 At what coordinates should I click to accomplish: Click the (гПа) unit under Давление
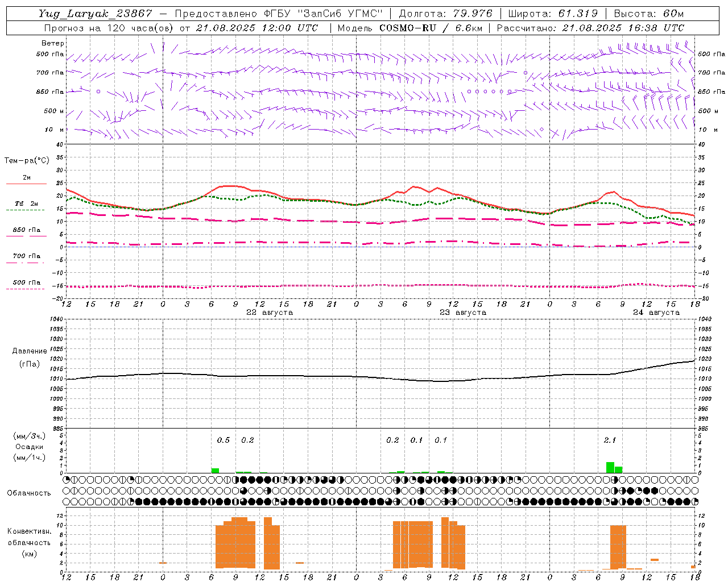click(x=30, y=364)
